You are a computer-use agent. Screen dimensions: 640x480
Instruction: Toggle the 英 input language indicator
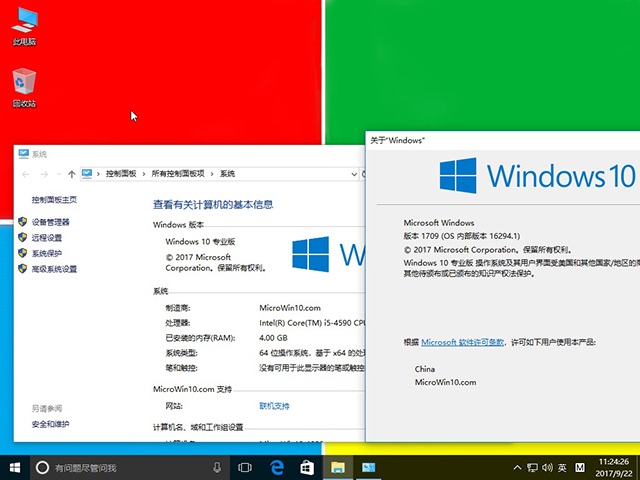click(x=562, y=468)
